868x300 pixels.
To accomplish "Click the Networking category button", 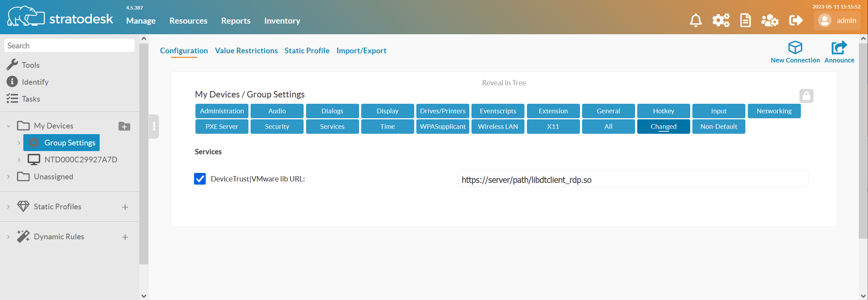I will (x=774, y=111).
